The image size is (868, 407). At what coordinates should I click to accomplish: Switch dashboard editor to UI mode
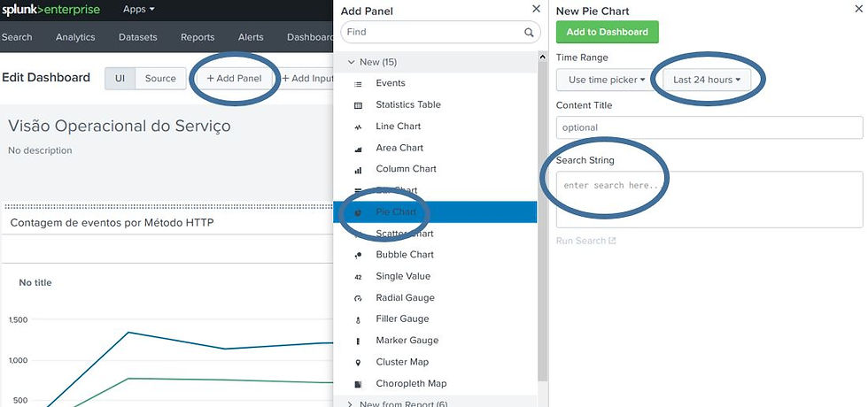pyautogui.click(x=120, y=79)
